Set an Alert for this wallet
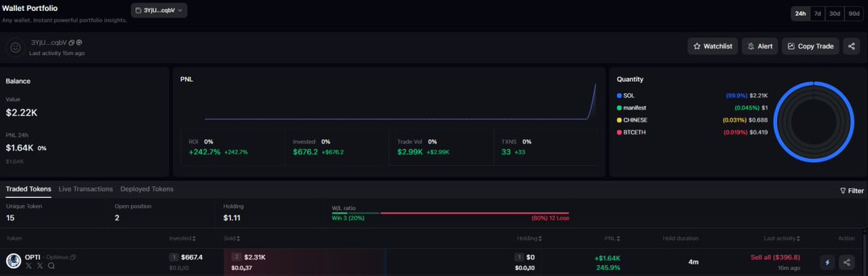868x276 pixels. [760, 46]
